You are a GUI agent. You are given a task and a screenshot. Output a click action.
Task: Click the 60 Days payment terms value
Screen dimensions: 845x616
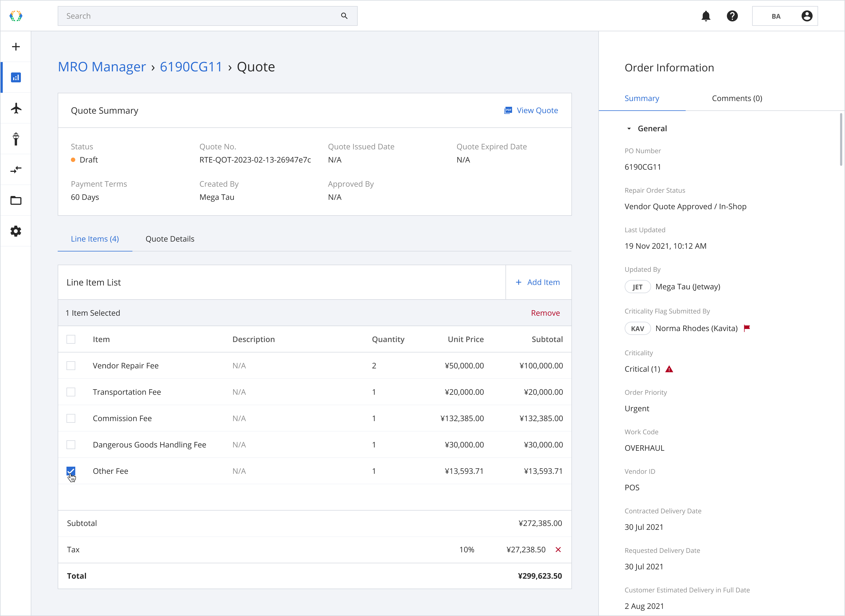85,197
